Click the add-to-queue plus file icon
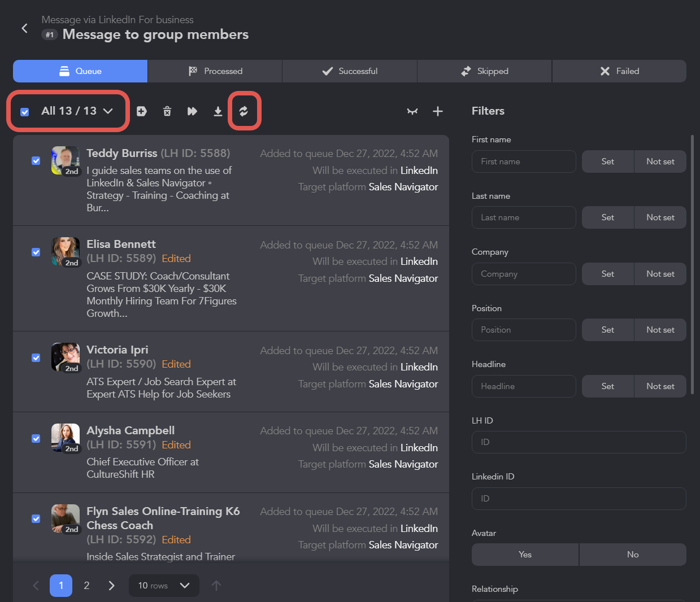 142,111
